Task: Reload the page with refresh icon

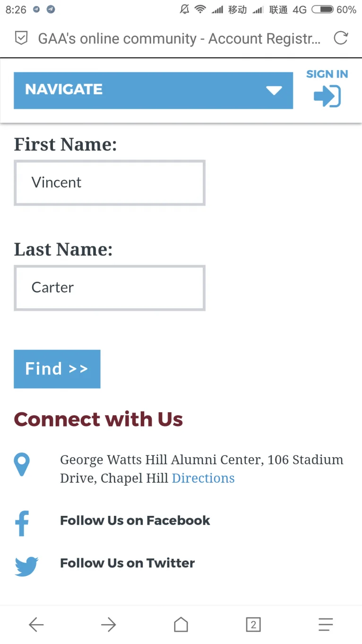Action: click(x=341, y=38)
